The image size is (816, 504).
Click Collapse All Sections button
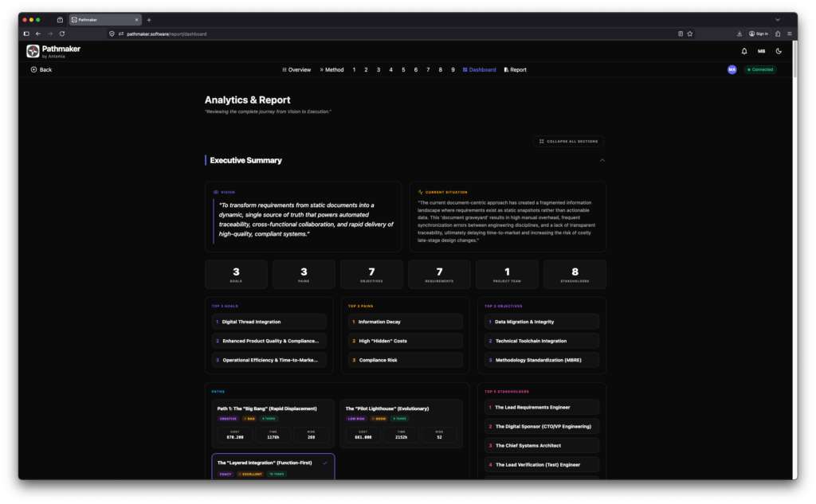568,142
